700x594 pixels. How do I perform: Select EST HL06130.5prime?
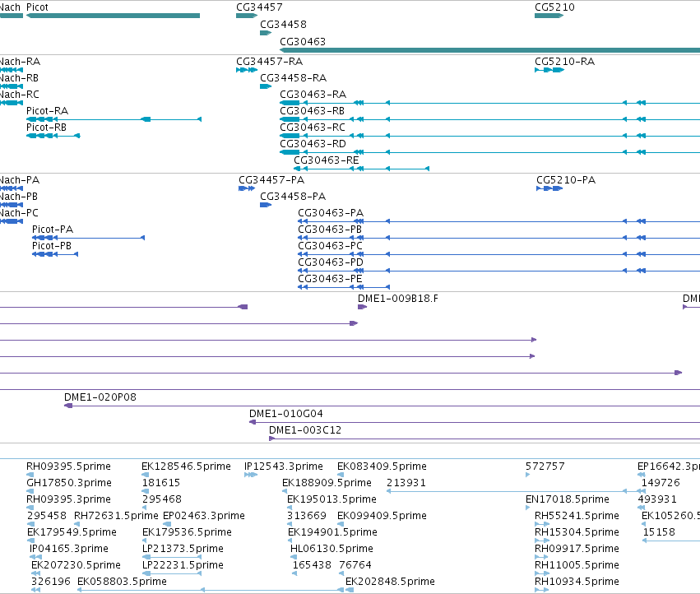pyautogui.click(x=331, y=549)
